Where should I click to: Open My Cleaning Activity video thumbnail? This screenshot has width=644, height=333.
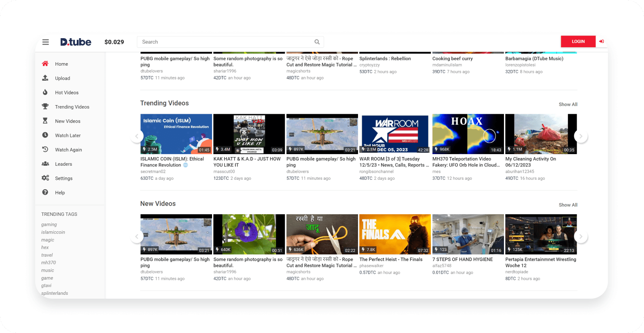click(x=541, y=134)
